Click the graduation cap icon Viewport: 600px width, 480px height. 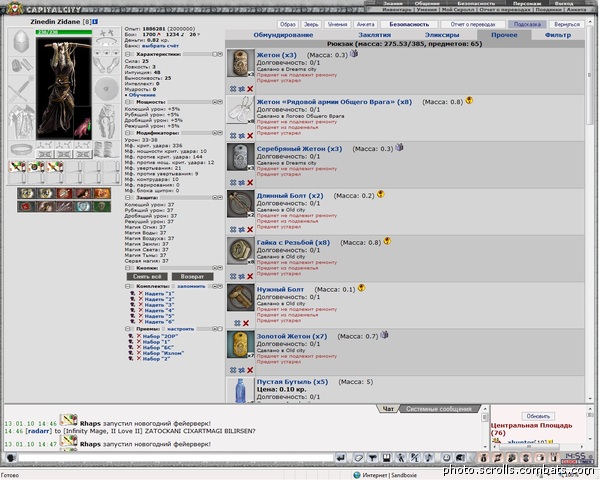point(460,458)
